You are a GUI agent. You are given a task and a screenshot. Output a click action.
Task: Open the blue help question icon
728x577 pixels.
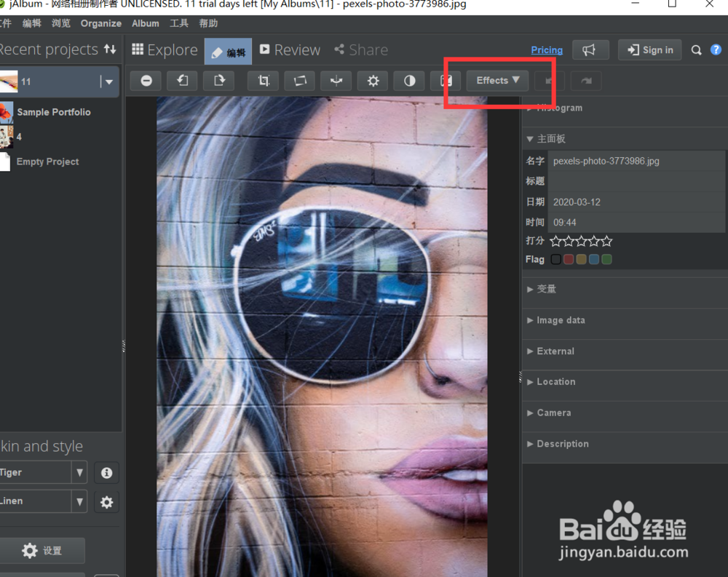(716, 49)
